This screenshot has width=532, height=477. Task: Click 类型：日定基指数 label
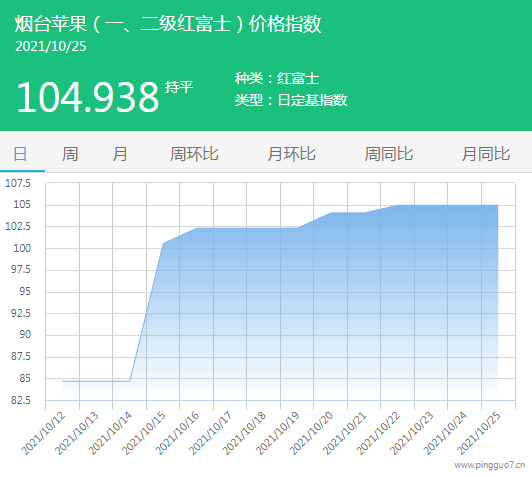(291, 100)
